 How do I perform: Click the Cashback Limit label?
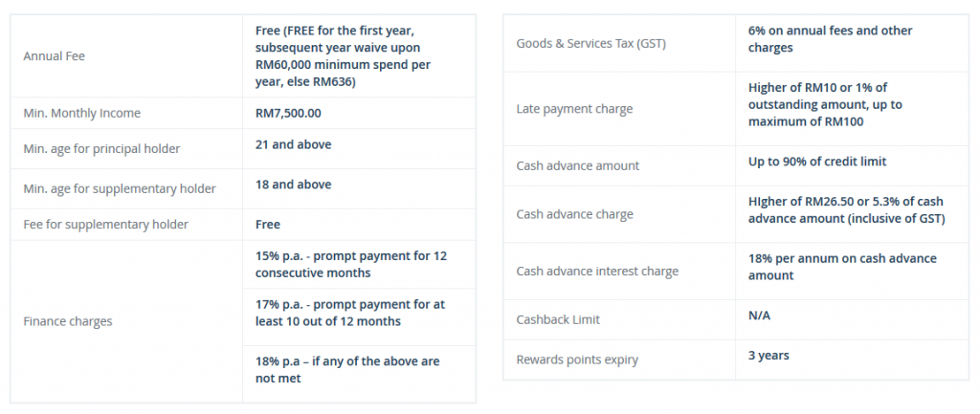(x=558, y=319)
